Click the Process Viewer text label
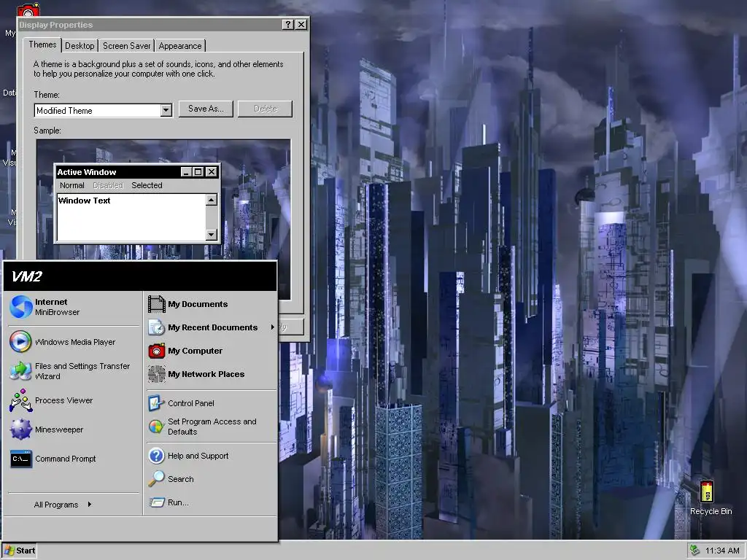Screen dimensions: 747x560 click(x=64, y=400)
